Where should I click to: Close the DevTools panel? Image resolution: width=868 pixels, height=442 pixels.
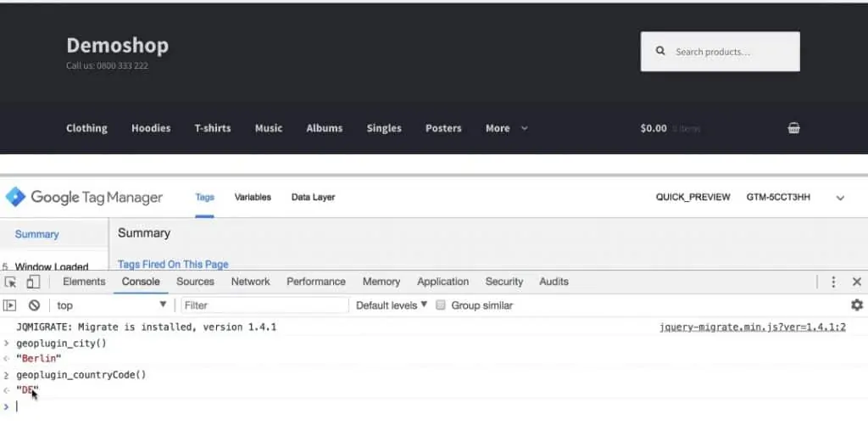pos(857,282)
